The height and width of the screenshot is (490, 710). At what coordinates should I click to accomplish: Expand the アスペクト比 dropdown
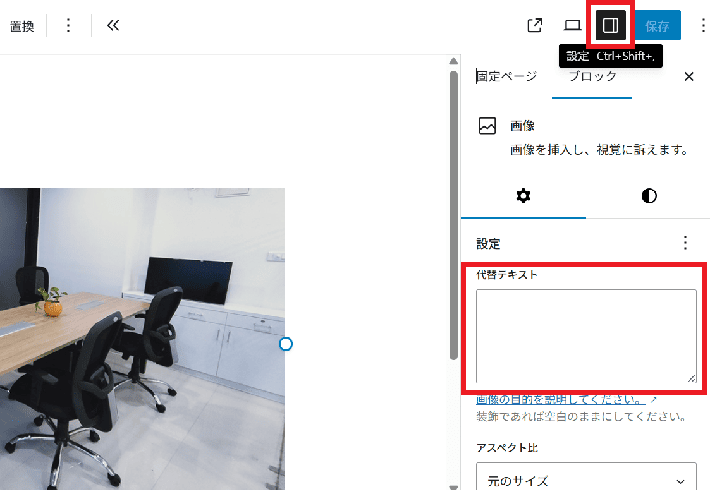(586, 478)
